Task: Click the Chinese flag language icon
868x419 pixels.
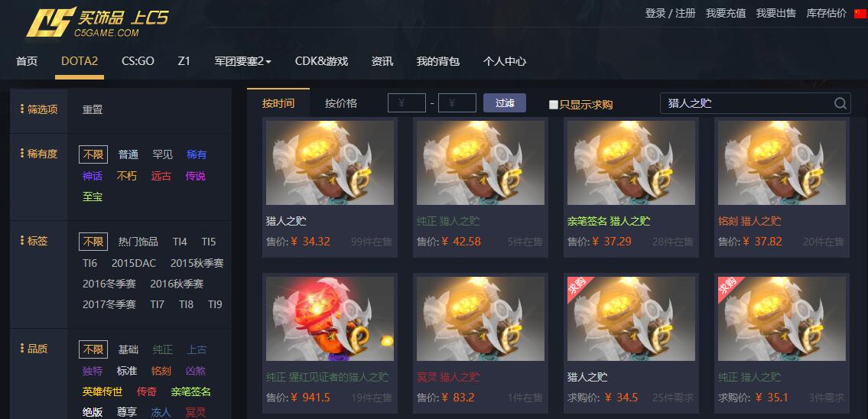Action: pos(860,13)
